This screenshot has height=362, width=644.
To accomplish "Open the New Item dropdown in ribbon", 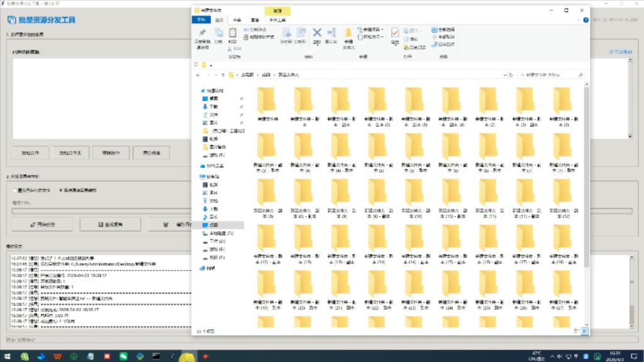I will [372, 30].
